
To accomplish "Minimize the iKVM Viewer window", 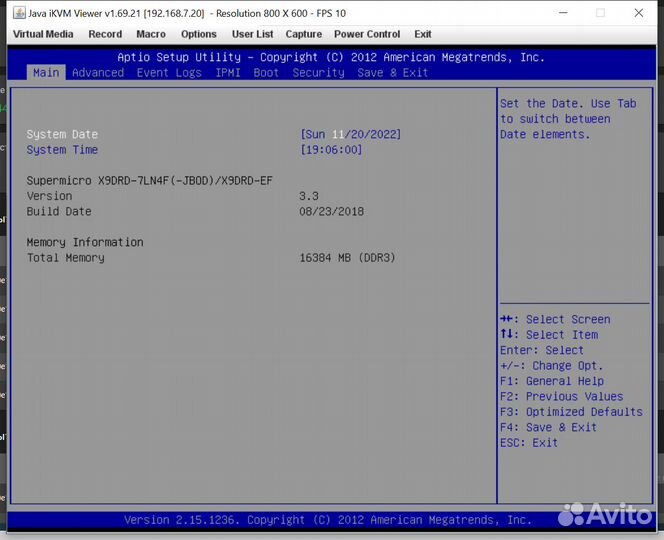I will [x=563, y=13].
